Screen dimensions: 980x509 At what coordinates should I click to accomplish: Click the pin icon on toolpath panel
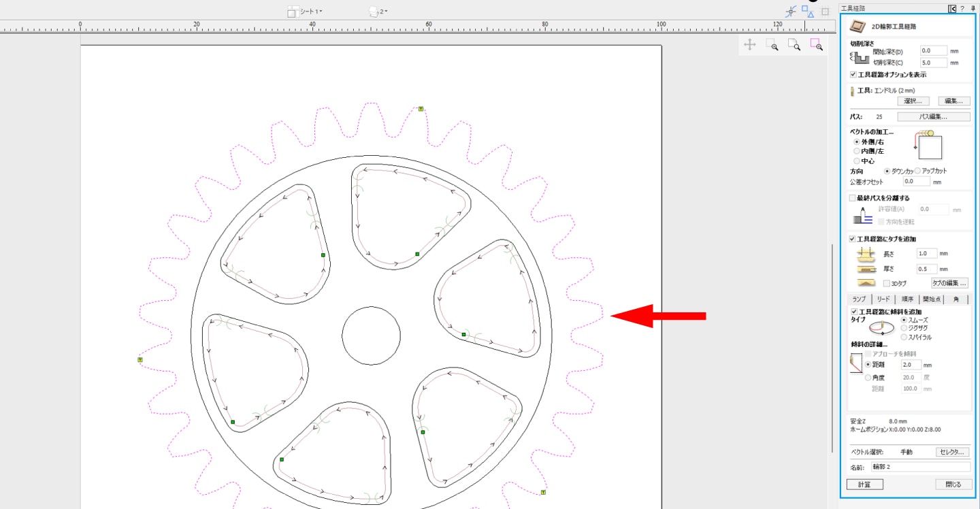pyautogui.click(x=973, y=8)
